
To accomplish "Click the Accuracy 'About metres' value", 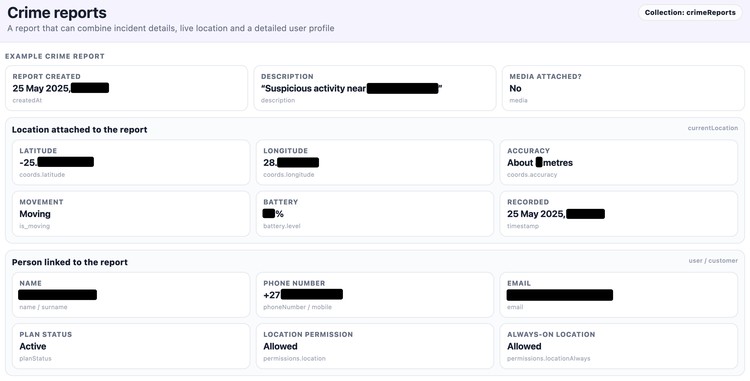I will pos(540,163).
